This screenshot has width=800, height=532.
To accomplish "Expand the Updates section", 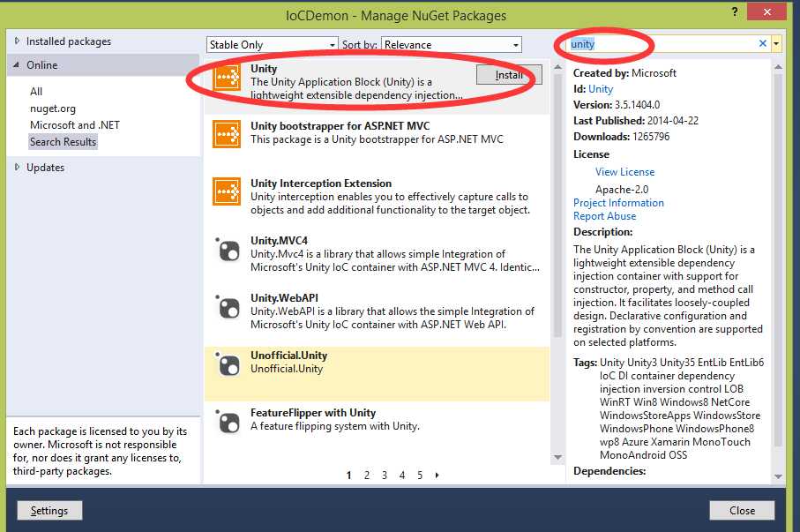I will tap(17, 167).
